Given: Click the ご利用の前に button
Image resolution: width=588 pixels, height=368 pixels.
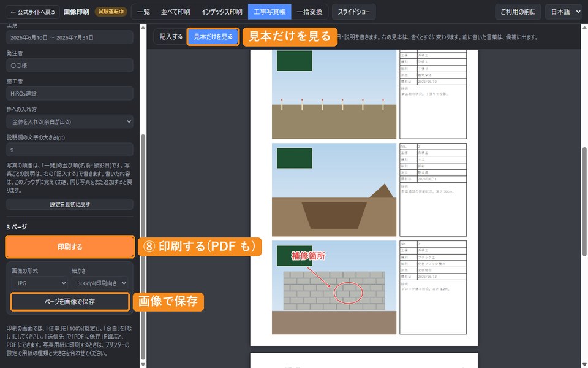Looking at the screenshot, I should click(x=518, y=12).
